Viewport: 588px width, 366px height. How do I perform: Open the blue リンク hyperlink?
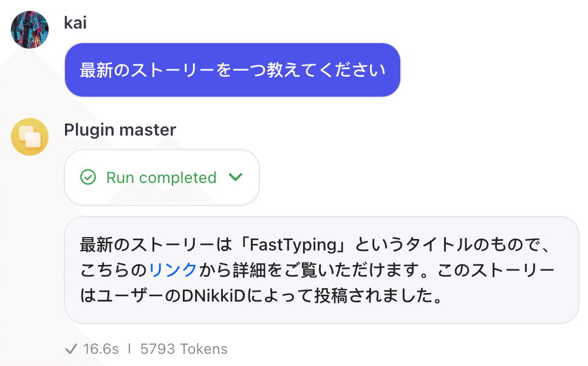(x=173, y=271)
